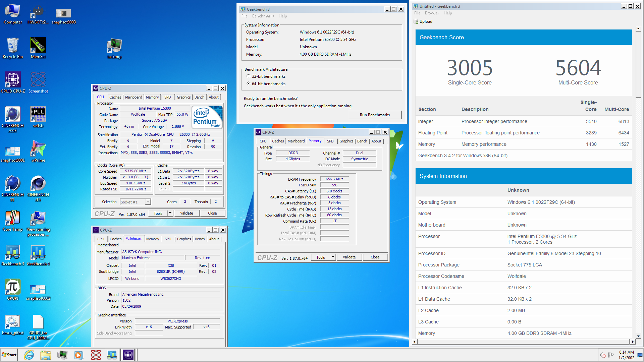Open the Help menu in Geekbench results window
Viewport: 644px width, 362px height.
click(447, 13)
